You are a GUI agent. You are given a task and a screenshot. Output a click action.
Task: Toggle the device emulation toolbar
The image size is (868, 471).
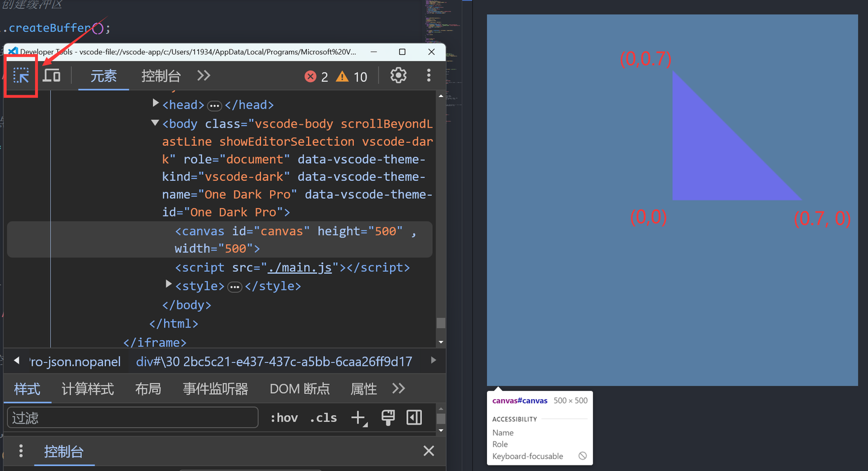click(52, 75)
